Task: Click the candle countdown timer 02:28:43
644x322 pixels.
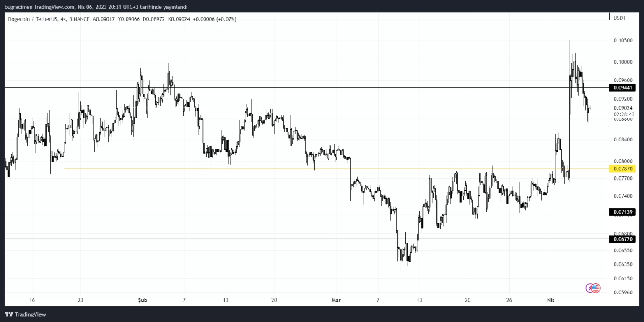Action: coord(624,114)
